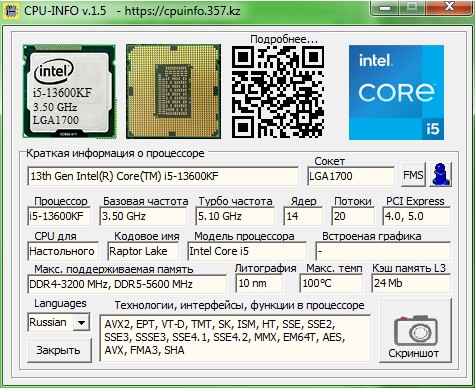Click the CPU underside pins photo
The width and height of the screenshot is (475, 389).
[x=173, y=91]
